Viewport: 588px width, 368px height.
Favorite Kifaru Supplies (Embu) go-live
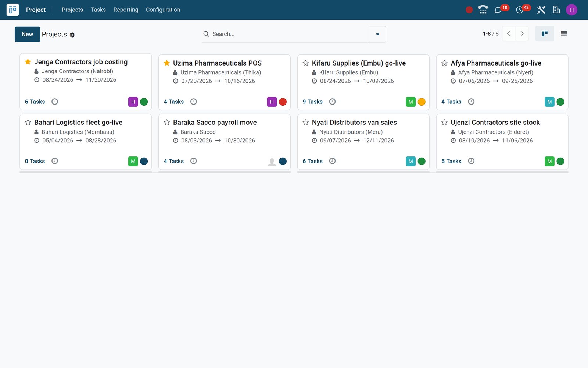click(305, 63)
